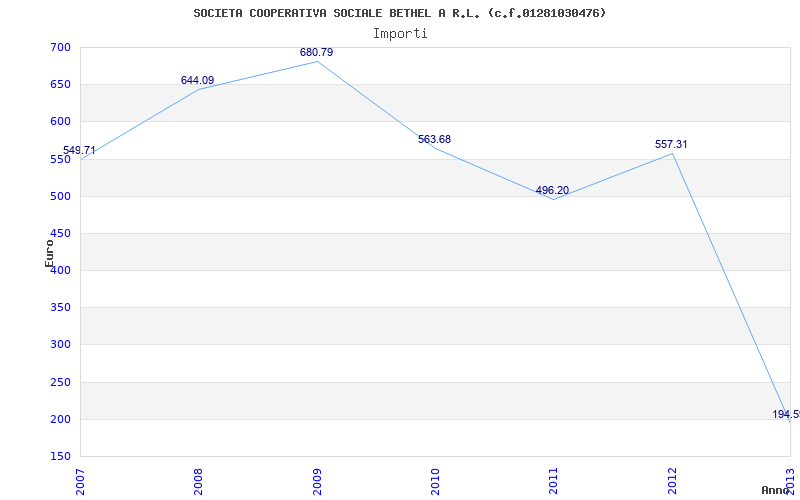
Task: Click the 2012 x-axis year label
Action: click(672, 482)
